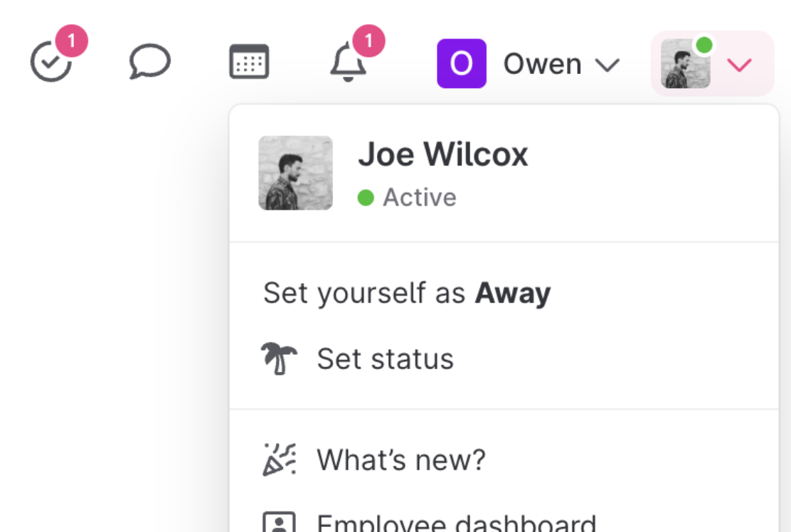This screenshot has height=532, width=791.
Task: Click the small profile photo in header
Action: (685, 64)
